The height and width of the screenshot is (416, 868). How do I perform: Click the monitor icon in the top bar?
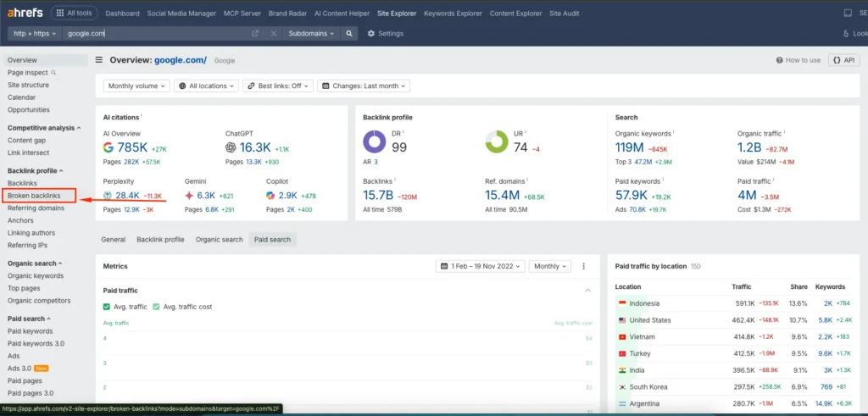click(848, 14)
